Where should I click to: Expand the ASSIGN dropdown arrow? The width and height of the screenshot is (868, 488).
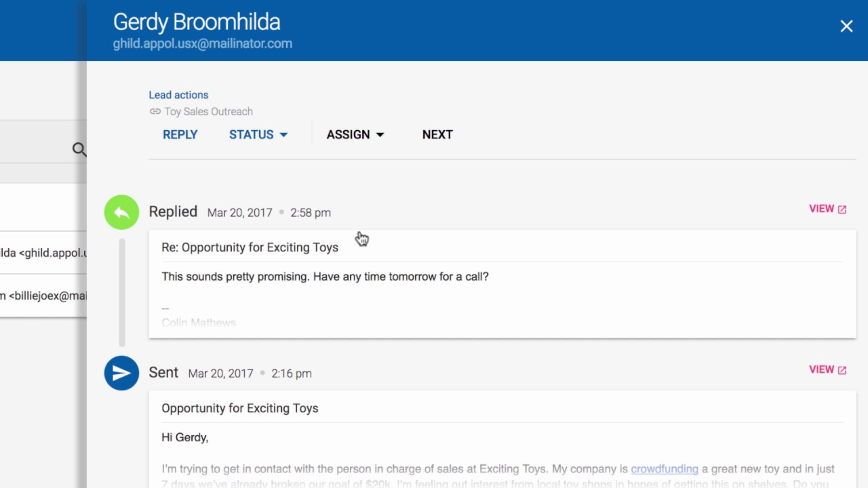(380, 135)
